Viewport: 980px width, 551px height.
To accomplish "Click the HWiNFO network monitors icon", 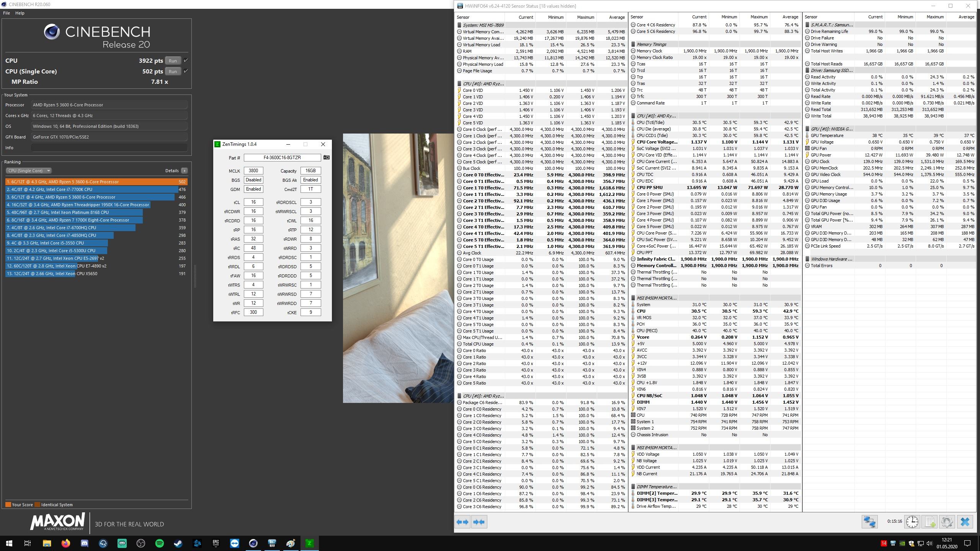I will (869, 522).
